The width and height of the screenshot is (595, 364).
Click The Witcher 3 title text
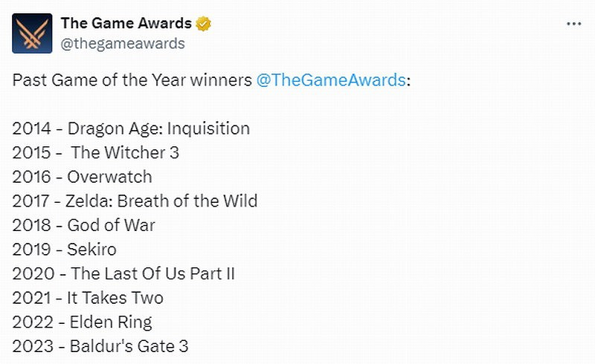[125, 153]
